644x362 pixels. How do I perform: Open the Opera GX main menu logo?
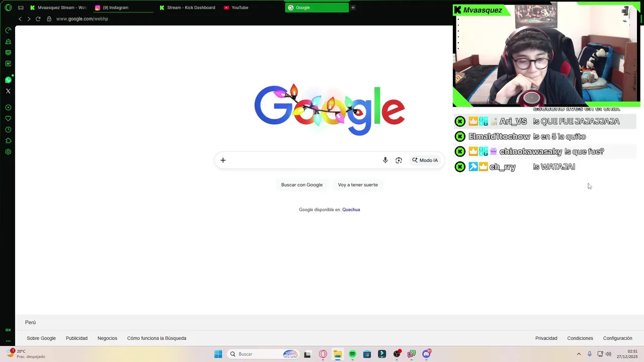(8, 8)
